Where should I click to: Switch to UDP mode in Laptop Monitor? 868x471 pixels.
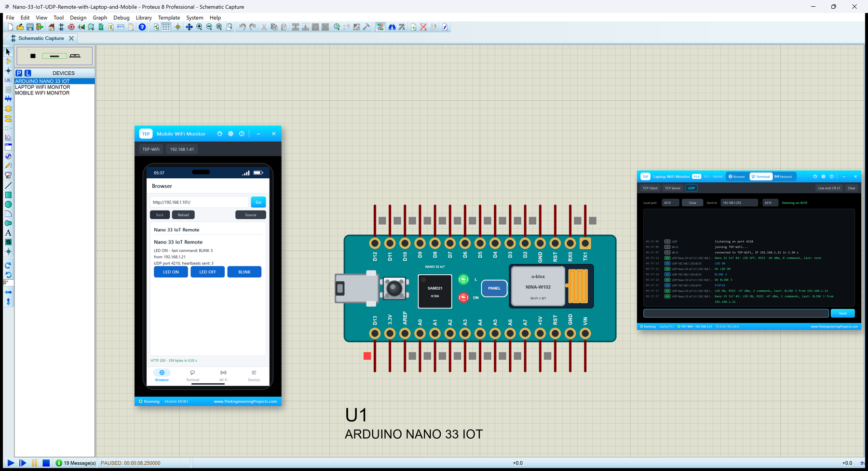[692, 188]
